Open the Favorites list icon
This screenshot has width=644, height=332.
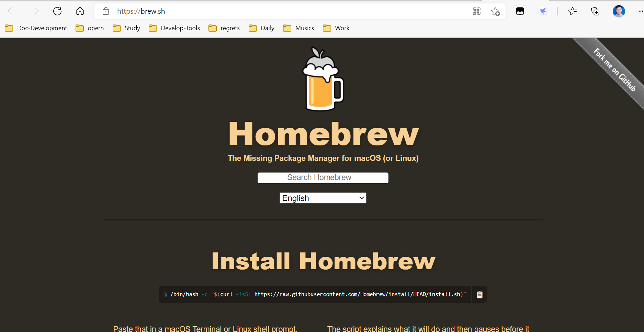(573, 11)
